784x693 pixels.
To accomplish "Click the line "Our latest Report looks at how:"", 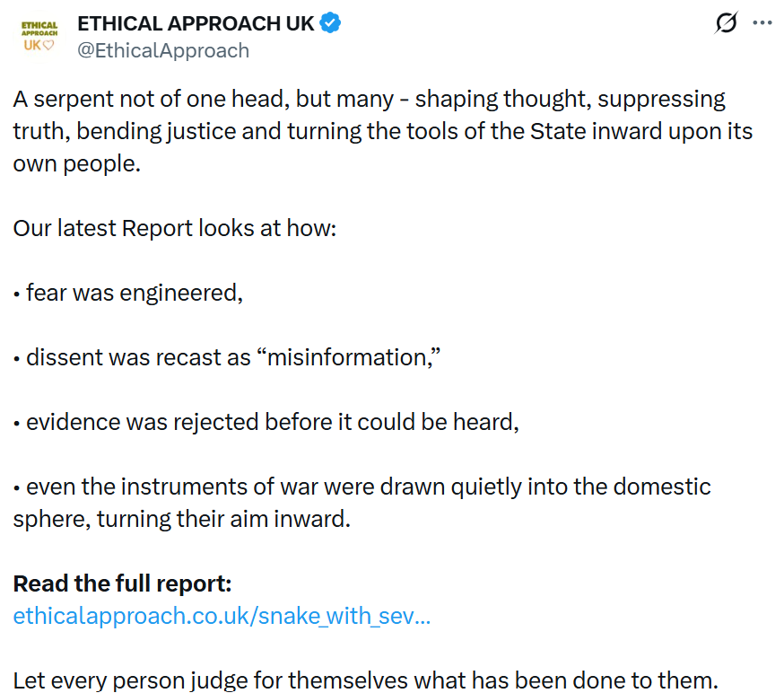I will [175, 228].
